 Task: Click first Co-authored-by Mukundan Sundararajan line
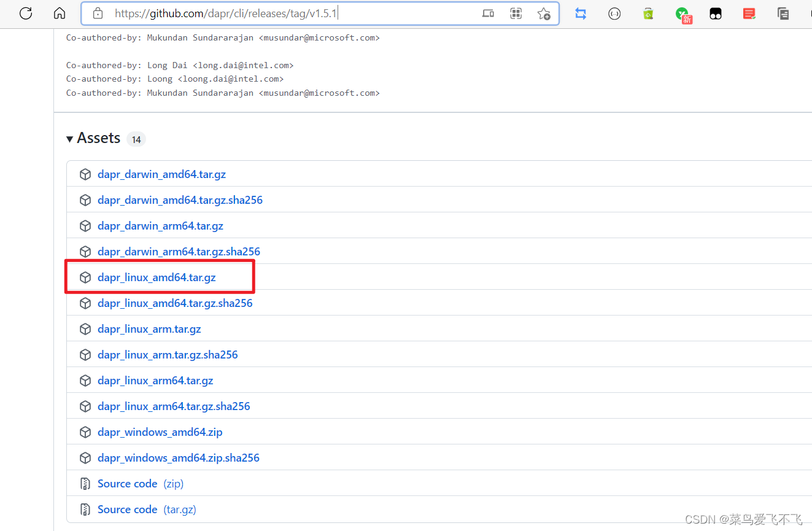pos(223,37)
